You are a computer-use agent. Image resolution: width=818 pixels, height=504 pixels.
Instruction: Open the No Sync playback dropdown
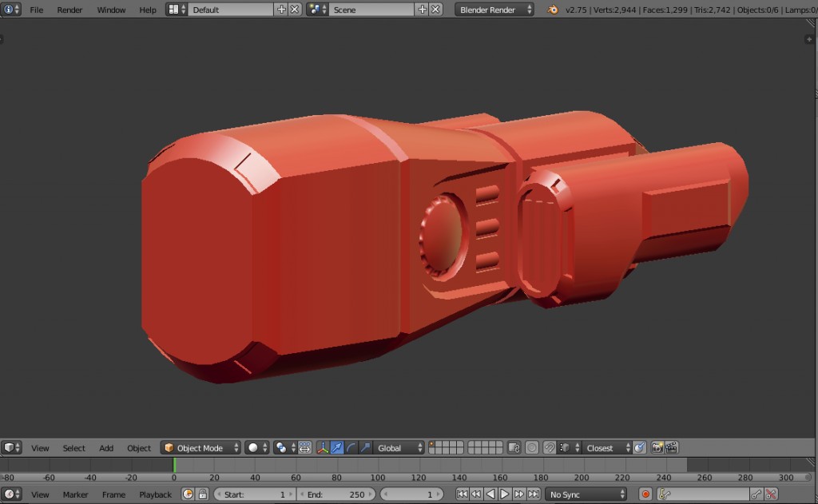pyautogui.click(x=586, y=494)
